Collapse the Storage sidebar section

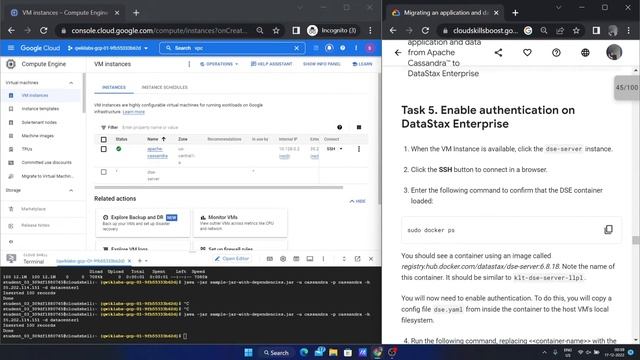(x=71, y=191)
